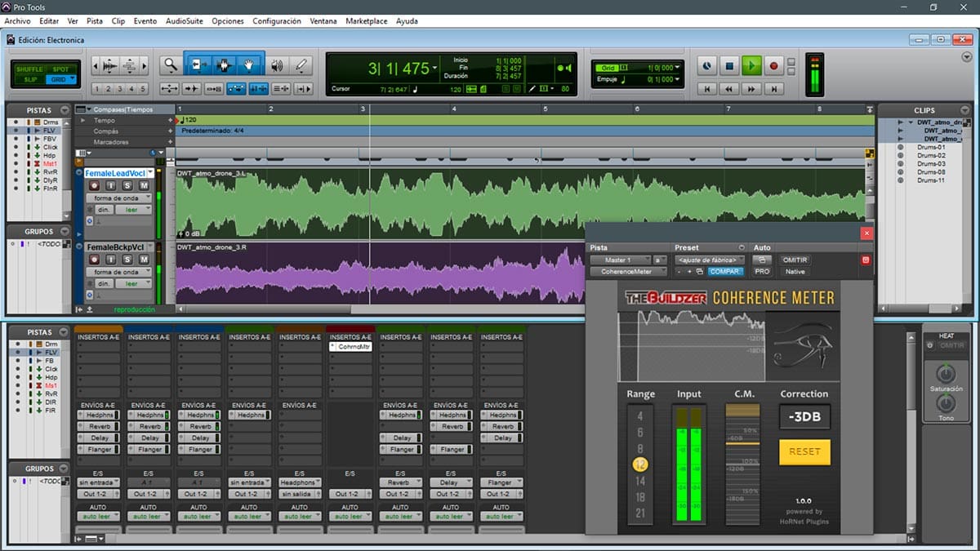The image size is (980, 551).
Task: Open the Clips panel options menu
Action: pyautogui.click(x=963, y=110)
